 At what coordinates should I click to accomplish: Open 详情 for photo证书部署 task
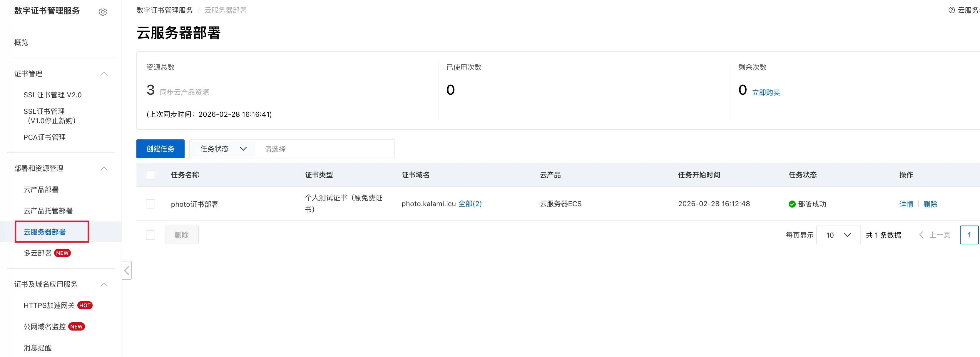[x=906, y=204]
